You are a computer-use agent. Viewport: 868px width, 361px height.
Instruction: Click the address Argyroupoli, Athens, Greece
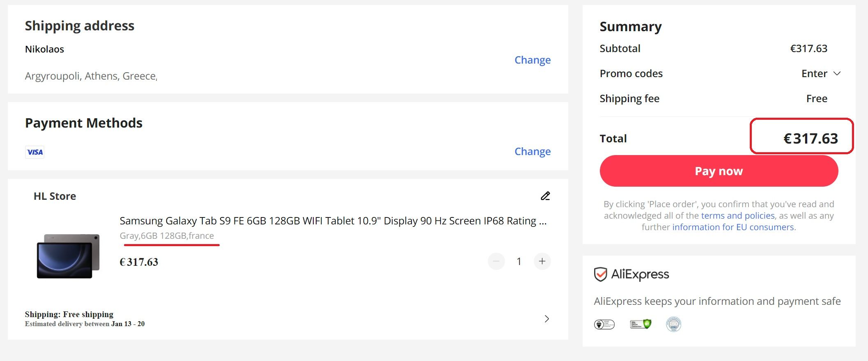tap(91, 76)
